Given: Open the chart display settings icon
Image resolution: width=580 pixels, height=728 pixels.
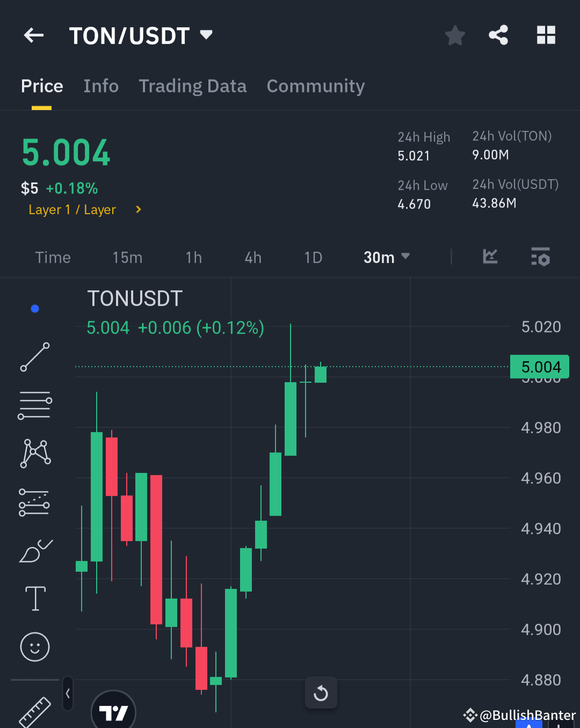Looking at the screenshot, I should click(x=540, y=257).
